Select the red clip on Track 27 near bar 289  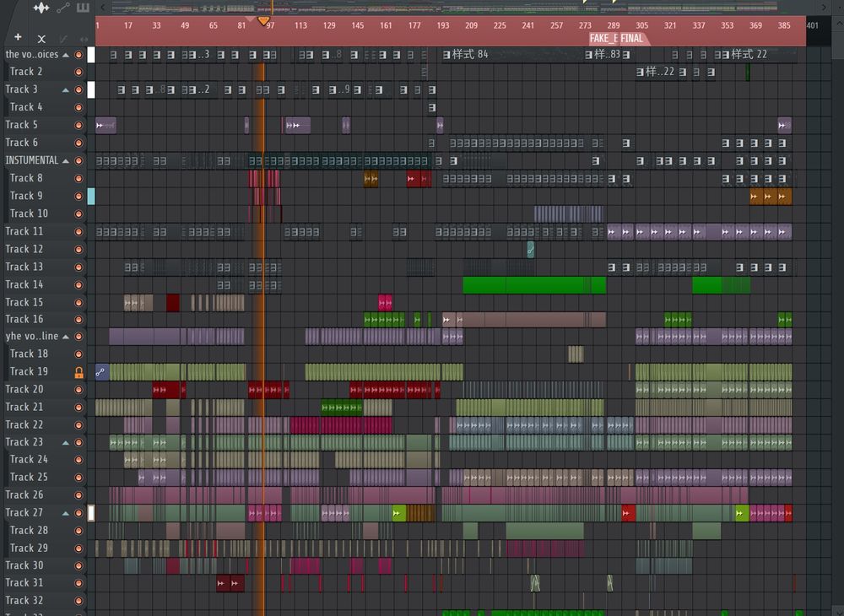coord(628,513)
